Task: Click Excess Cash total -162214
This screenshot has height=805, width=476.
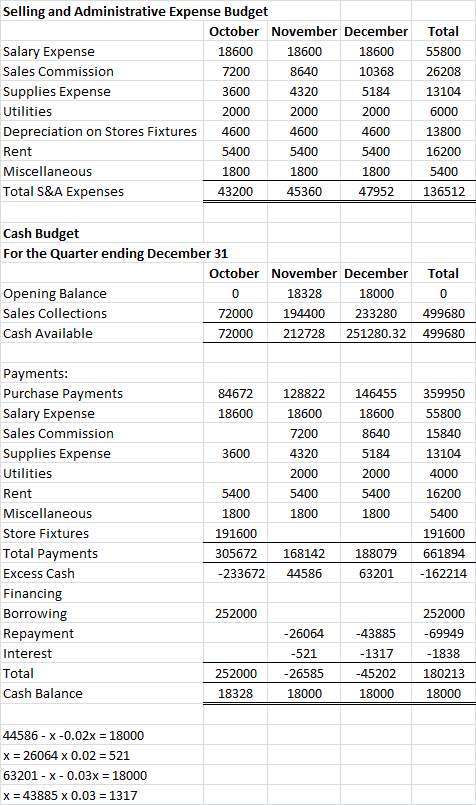Action: [443, 574]
